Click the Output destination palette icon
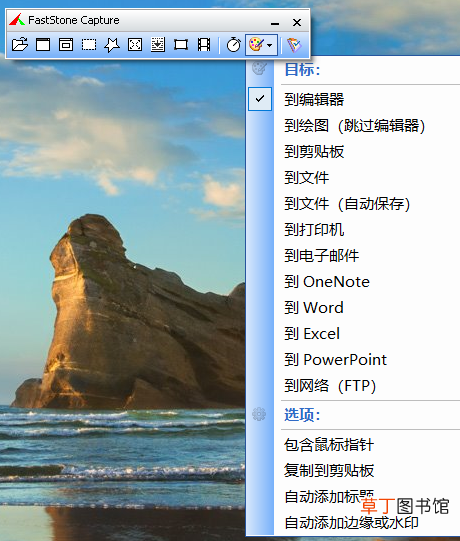Screen dimensions: 460x541 coord(256,45)
